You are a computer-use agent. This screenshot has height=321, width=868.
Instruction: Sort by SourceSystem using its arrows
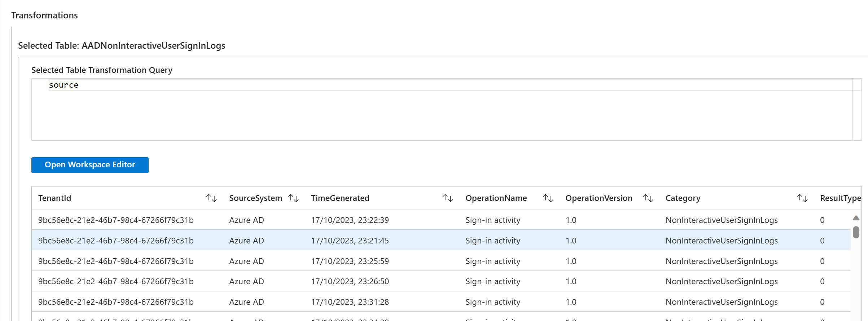click(x=293, y=198)
